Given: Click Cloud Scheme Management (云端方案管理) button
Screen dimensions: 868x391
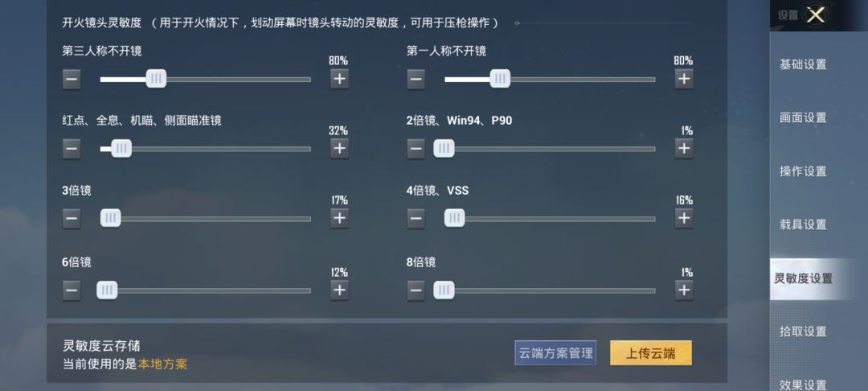Looking at the screenshot, I should (555, 352).
